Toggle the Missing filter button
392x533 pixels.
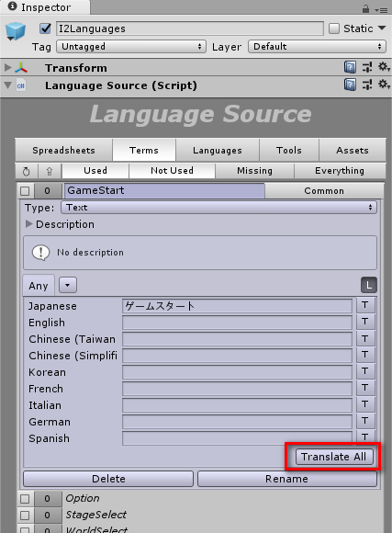pos(255,171)
